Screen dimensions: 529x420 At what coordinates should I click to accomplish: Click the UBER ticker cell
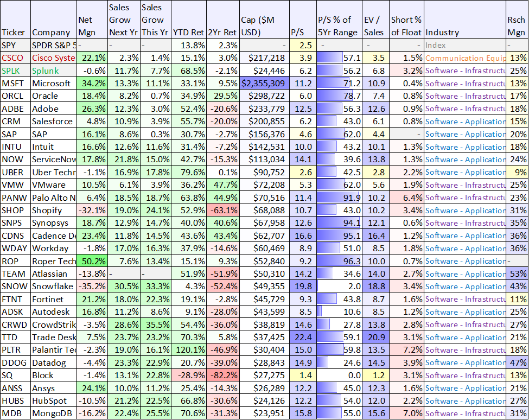[x=15, y=172]
